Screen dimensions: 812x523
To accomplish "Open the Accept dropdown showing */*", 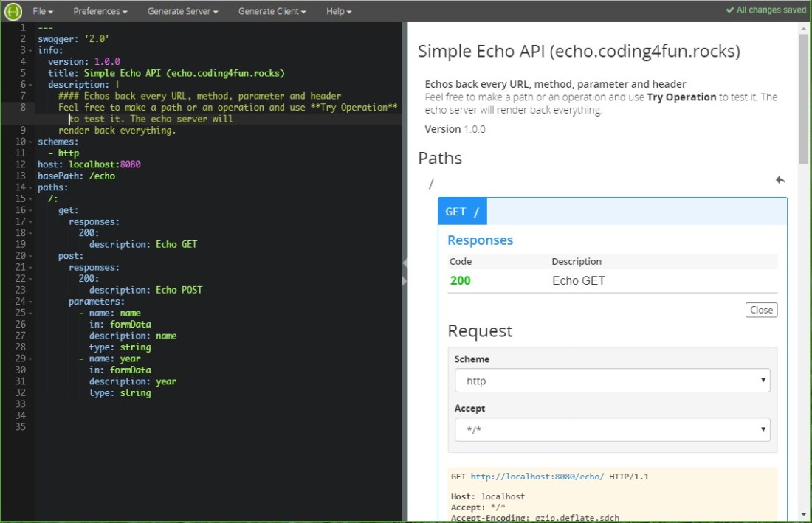I will pos(612,429).
